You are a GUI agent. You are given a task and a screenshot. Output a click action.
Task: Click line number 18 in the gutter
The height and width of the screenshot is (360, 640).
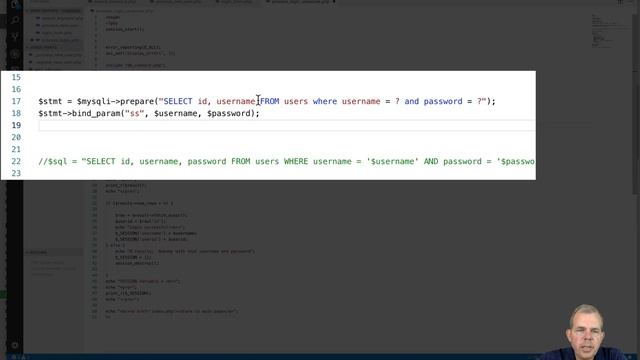[x=16, y=113]
